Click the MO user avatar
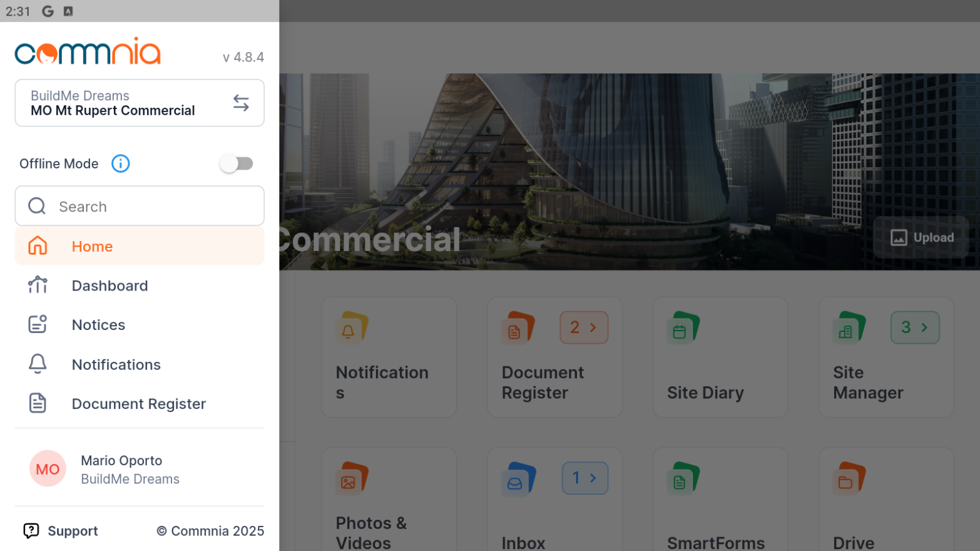Screen dimensions: 980x551 (48, 468)
